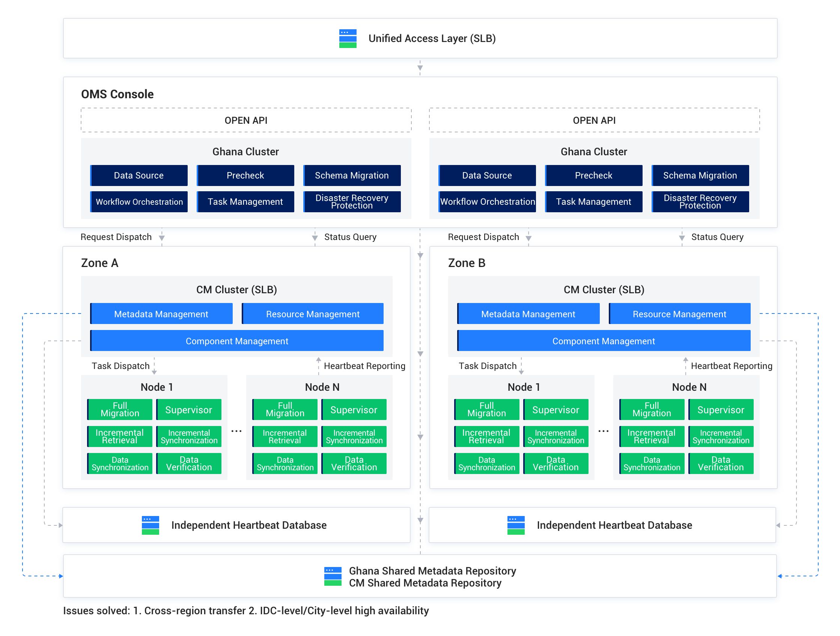Select the left OPEN API box
This screenshot has width=840, height=636.
tap(246, 120)
